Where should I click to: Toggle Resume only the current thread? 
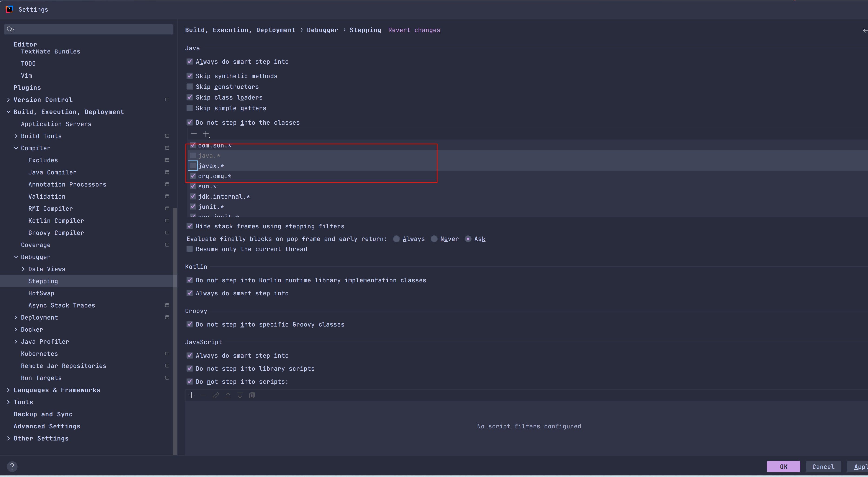coord(190,249)
